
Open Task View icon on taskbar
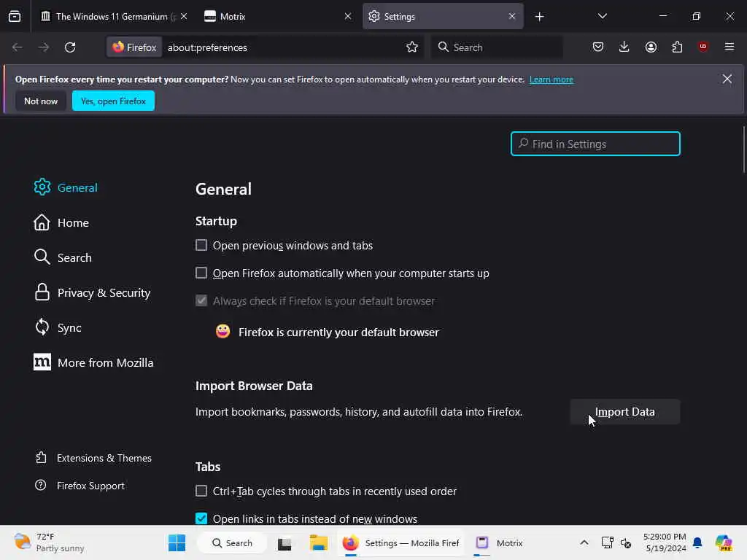(285, 542)
